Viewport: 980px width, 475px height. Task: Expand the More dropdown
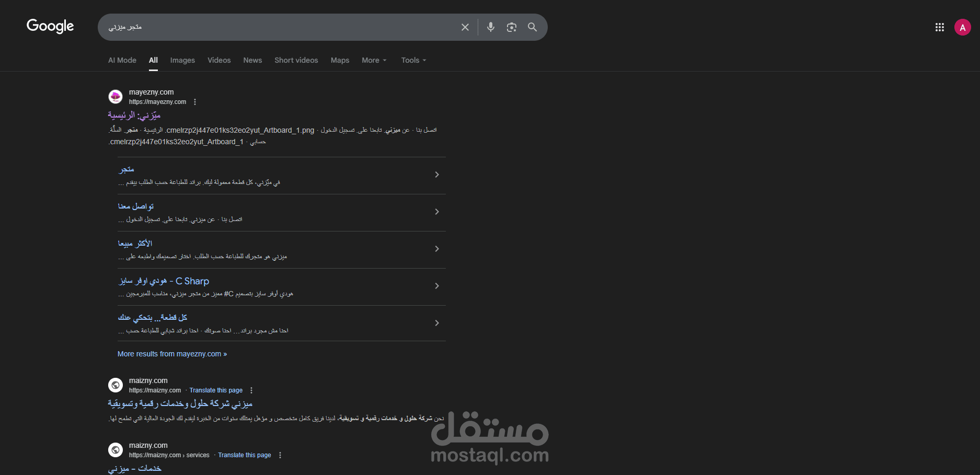point(374,60)
